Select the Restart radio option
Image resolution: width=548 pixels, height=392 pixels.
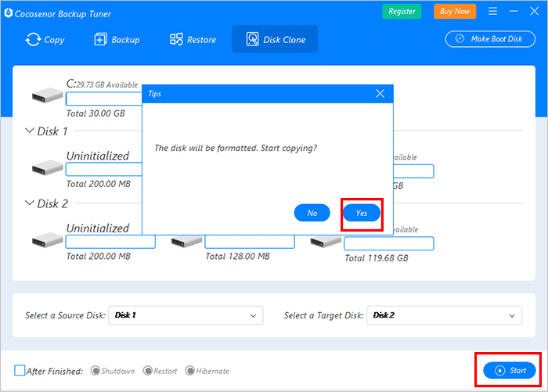click(148, 370)
